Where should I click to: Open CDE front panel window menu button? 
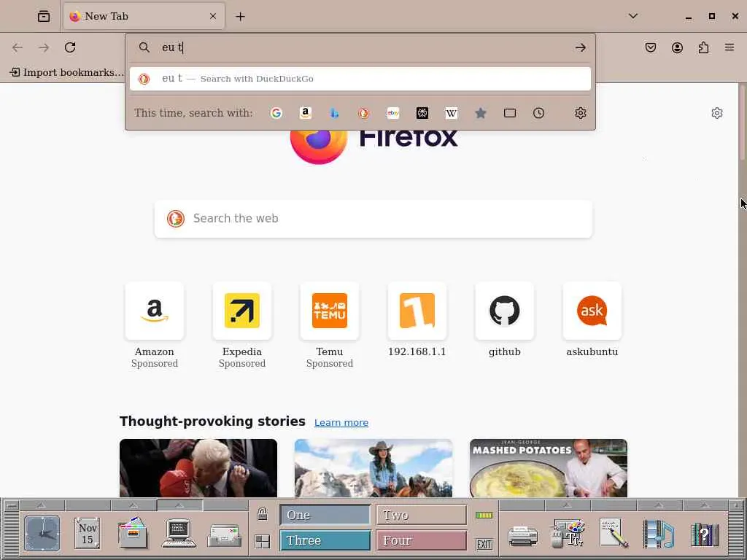[x=12, y=505]
